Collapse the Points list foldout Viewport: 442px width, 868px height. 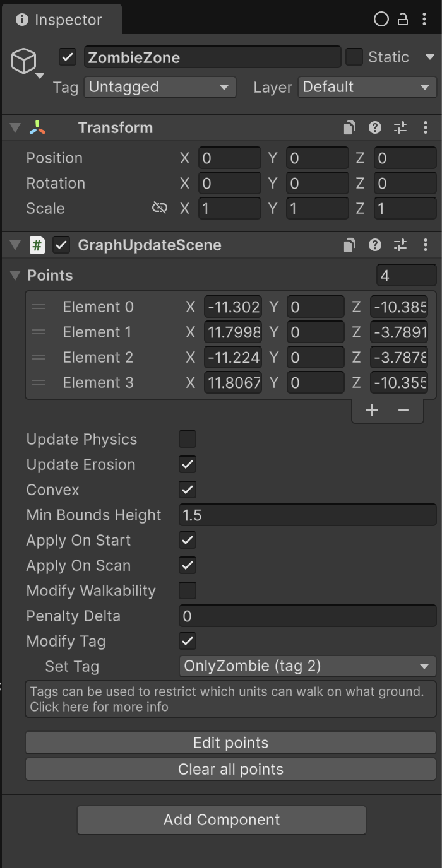tap(15, 276)
